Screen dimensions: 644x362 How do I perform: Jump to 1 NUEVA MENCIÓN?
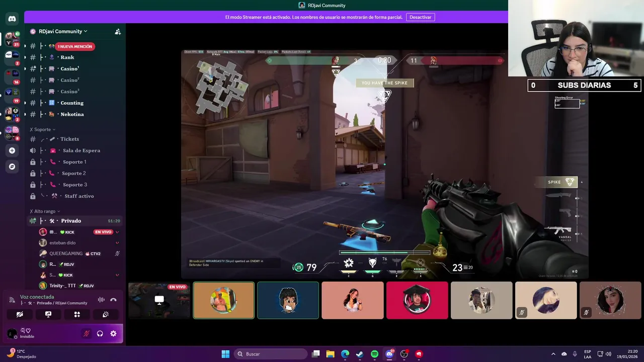75,46
